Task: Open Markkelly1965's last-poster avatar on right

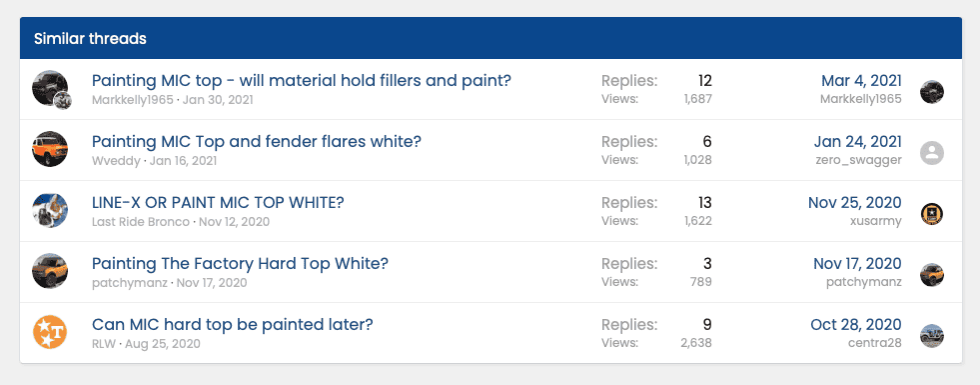Action: tap(932, 92)
